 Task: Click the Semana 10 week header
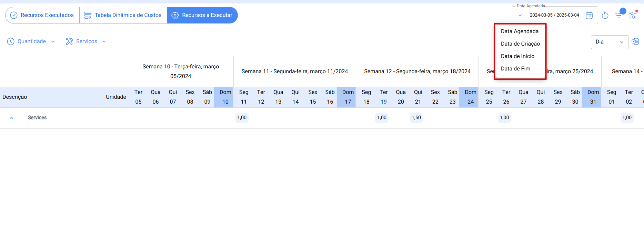coord(181,71)
